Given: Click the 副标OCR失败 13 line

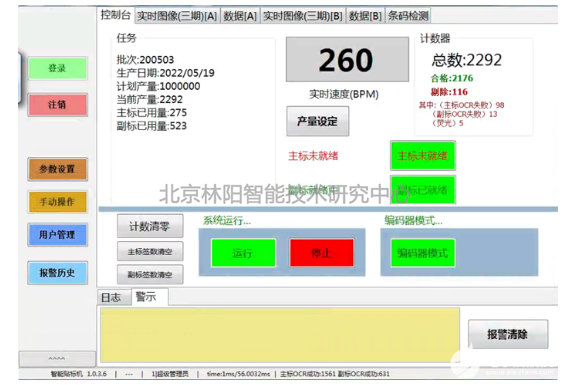Looking at the screenshot, I should pos(464,114).
